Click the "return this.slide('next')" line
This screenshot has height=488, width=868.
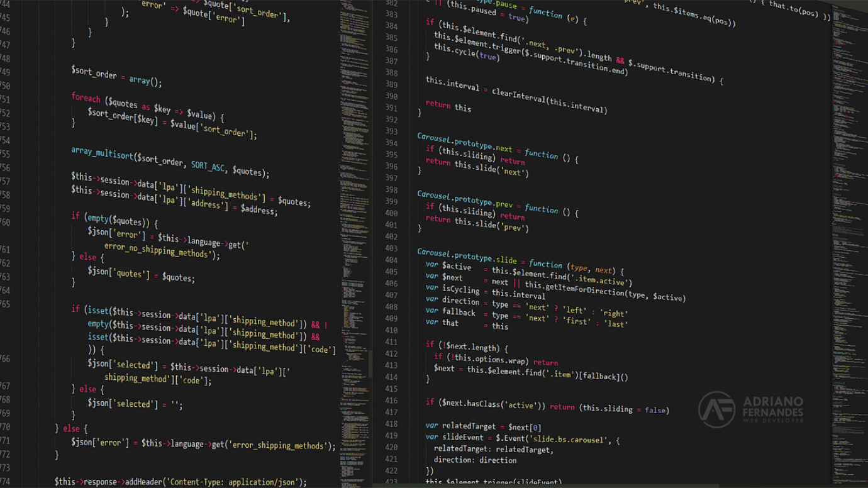click(x=477, y=167)
